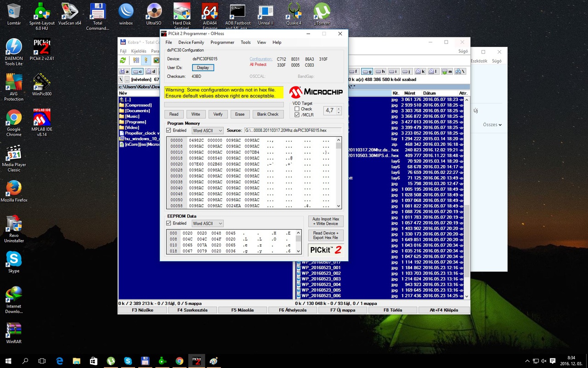Viewport: 588px width, 368px height.
Task: Open the Programmer menu
Action: 222,42
